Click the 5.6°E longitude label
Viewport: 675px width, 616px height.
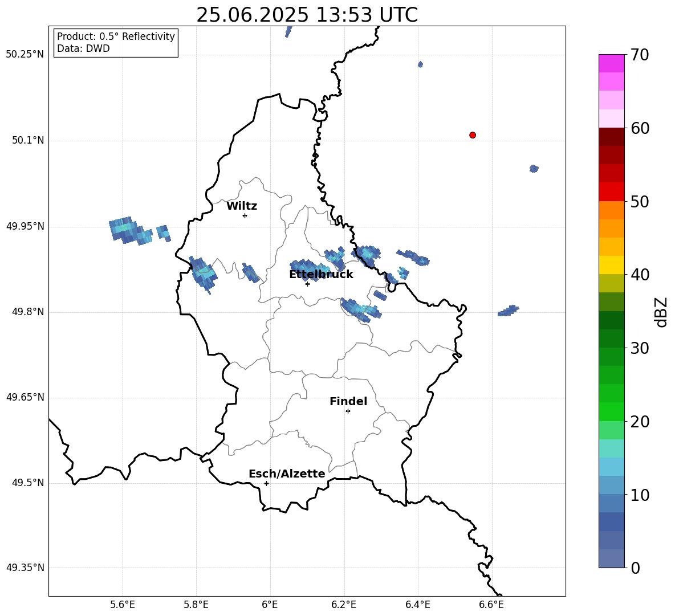coord(123,605)
